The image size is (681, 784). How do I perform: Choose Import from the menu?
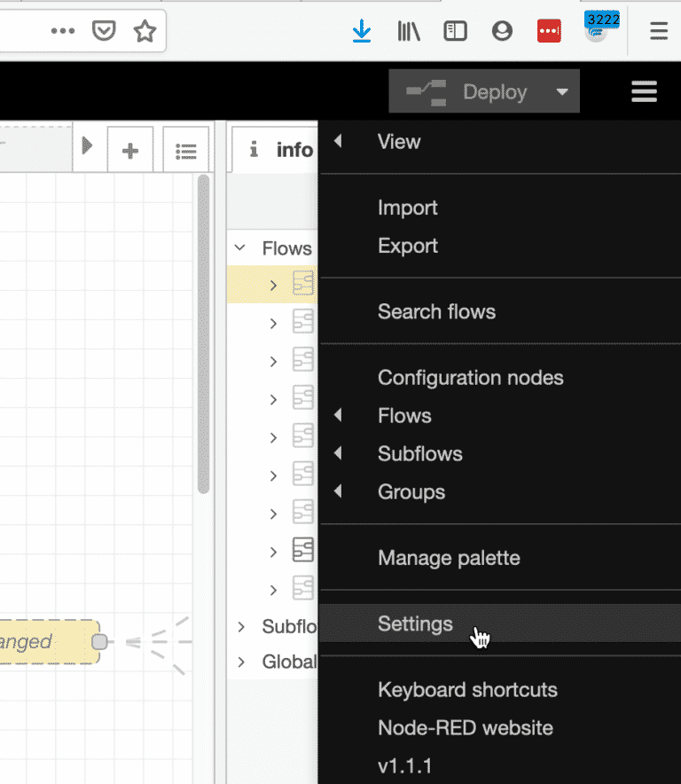tap(500, 208)
